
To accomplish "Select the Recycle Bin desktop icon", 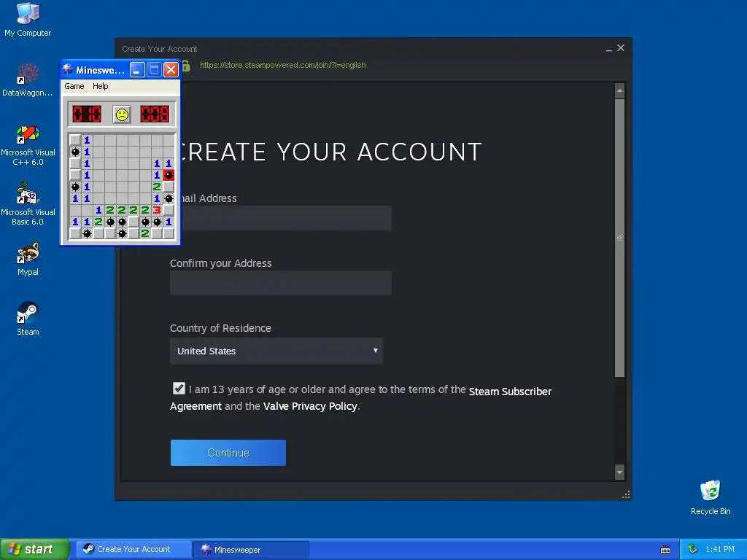I will pyautogui.click(x=711, y=497).
